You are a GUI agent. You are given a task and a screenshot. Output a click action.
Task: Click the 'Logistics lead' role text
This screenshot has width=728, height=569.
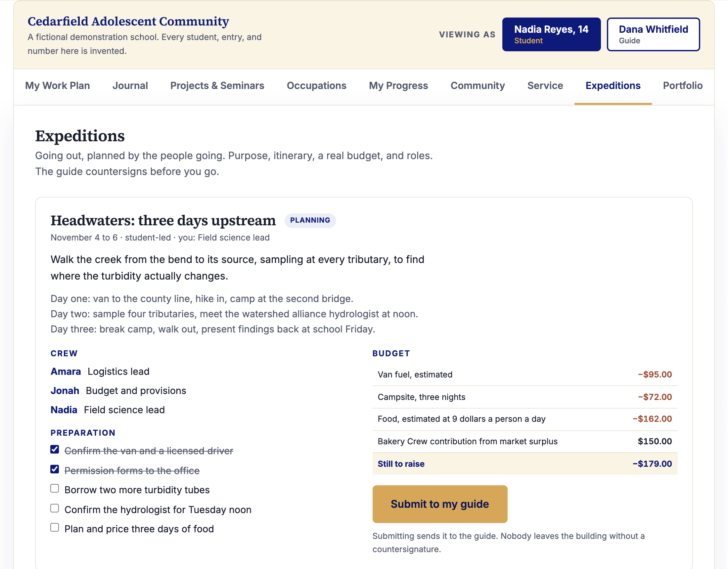(x=118, y=371)
